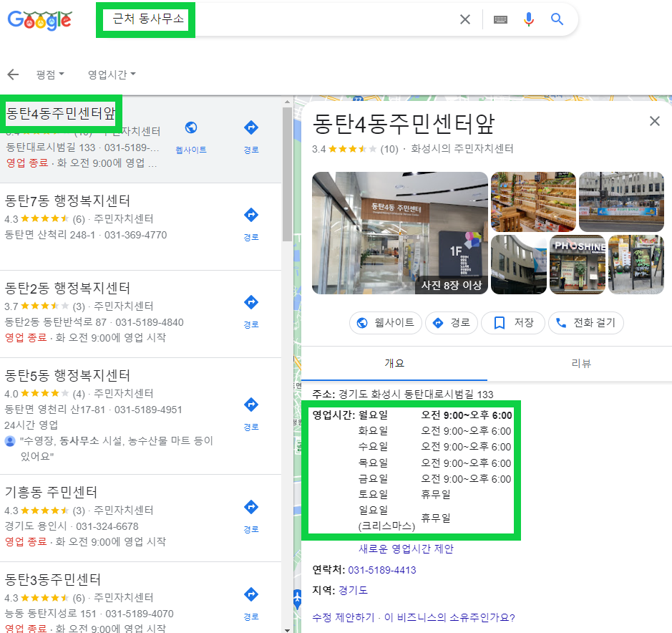Click the magnifying glass search icon

[x=557, y=19]
